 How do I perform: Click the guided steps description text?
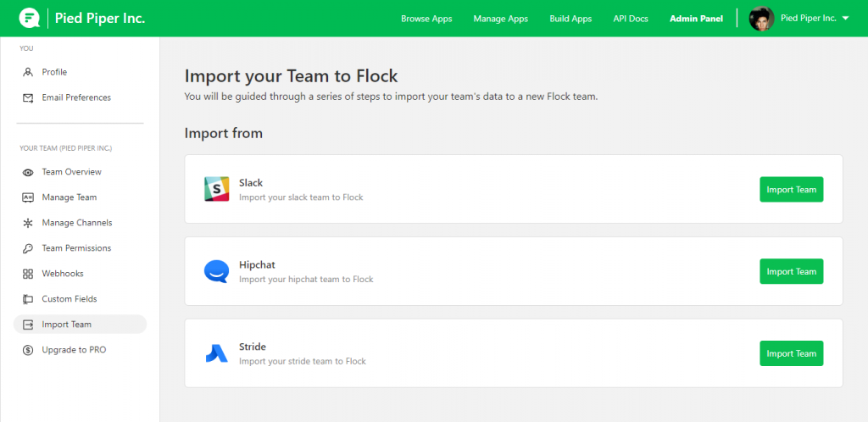(392, 97)
